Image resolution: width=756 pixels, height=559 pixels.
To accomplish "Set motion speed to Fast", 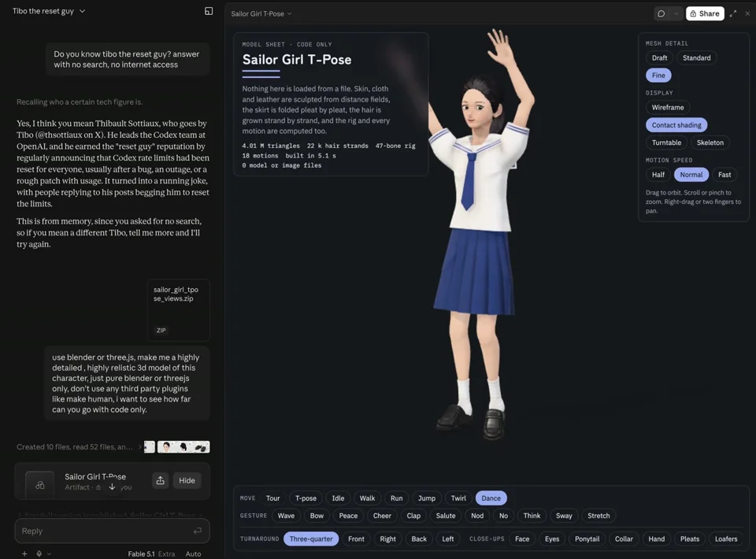I will pyautogui.click(x=724, y=175).
